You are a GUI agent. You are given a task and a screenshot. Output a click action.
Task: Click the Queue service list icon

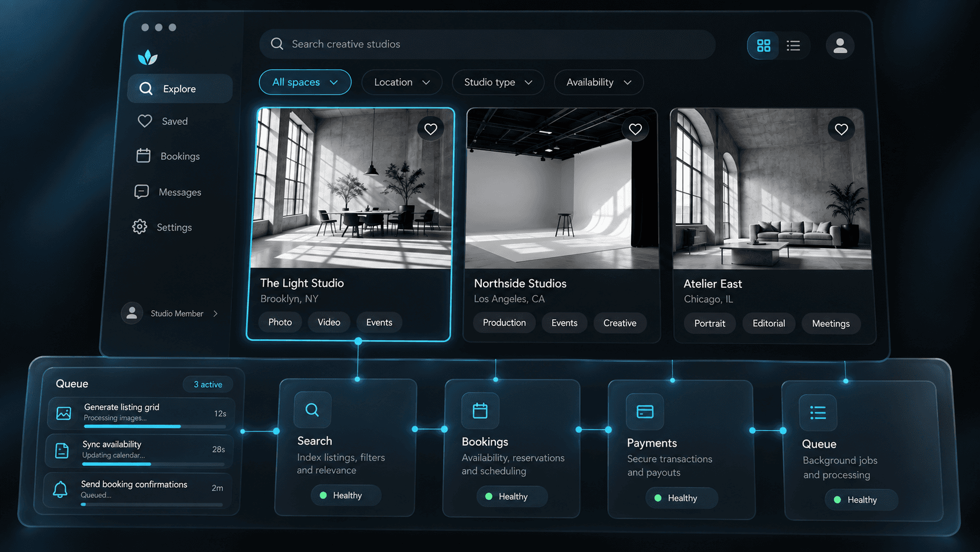tap(818, 413)
